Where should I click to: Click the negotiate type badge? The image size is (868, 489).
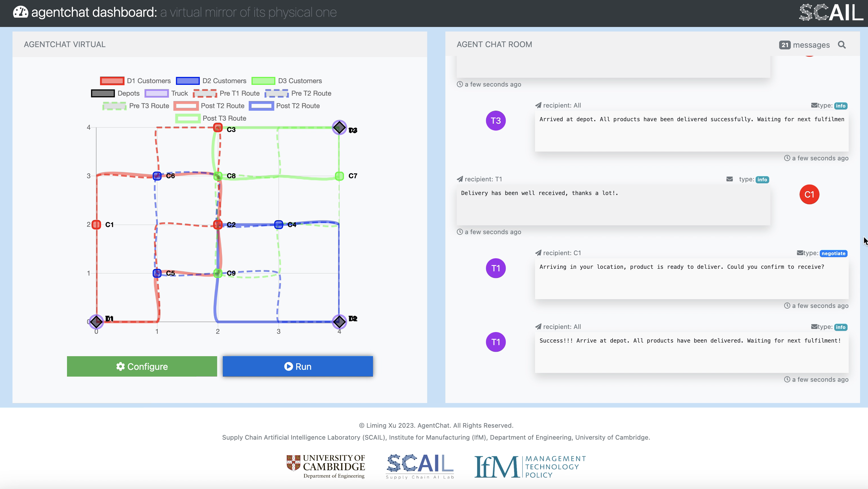pos(833,253)
